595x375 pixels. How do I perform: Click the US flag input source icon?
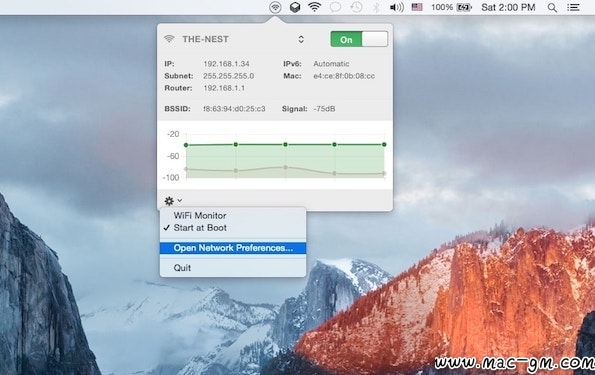(417, 7)
